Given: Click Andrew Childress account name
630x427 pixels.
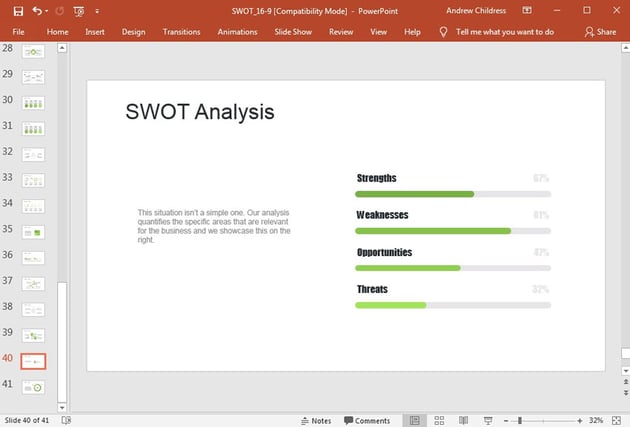Looking at the screenshot, I should point(476,10).
